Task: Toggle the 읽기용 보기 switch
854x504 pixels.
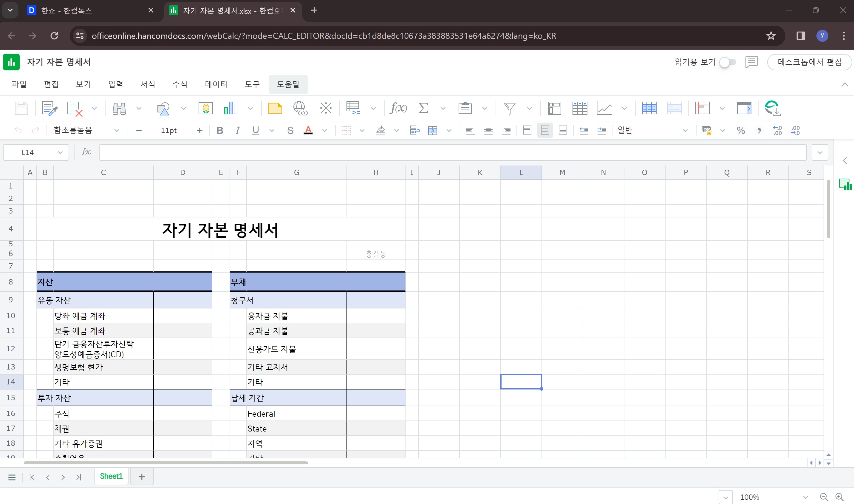Action: [728, 62]
